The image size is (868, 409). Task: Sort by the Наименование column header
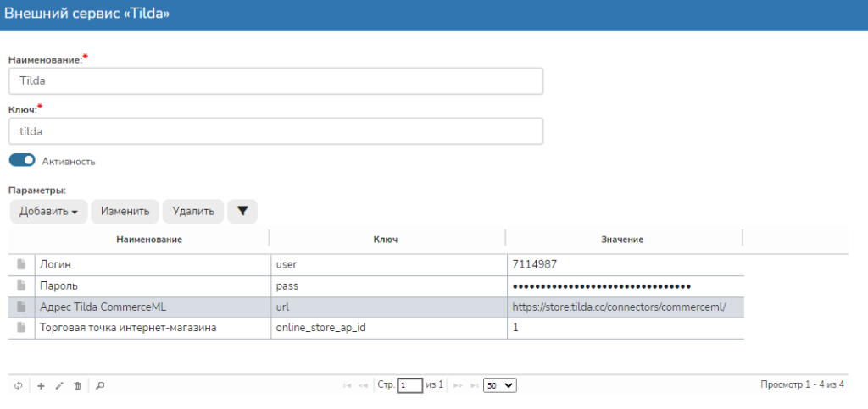point(150,240)
